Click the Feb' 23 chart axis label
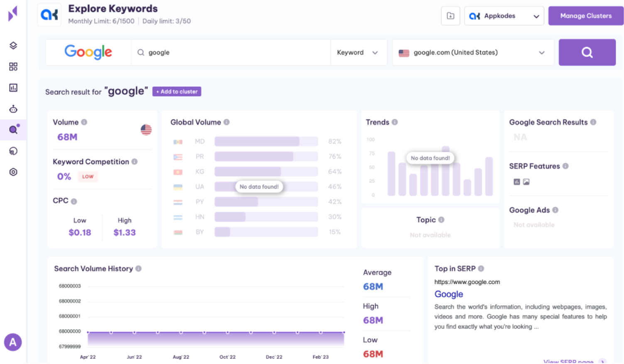The height and width of the screenshot is (364, 624). tap(320, 357)
